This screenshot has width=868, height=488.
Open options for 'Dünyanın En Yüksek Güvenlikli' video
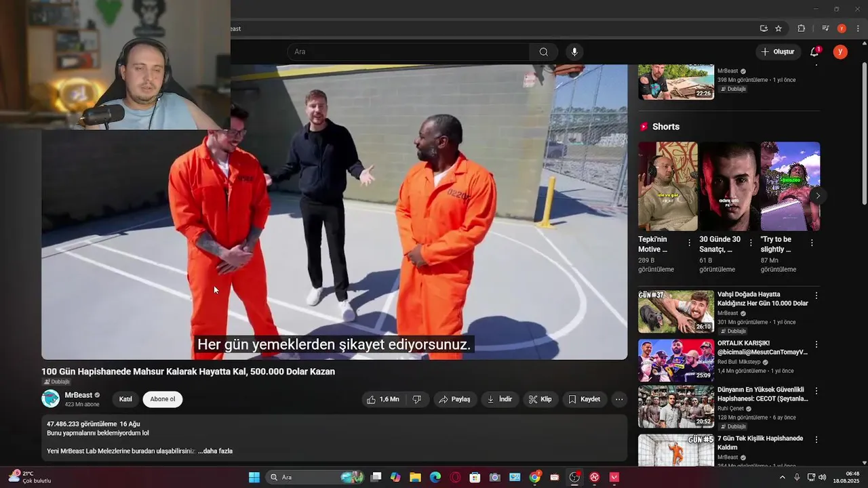pyautogui.click(x=816, y=391)
